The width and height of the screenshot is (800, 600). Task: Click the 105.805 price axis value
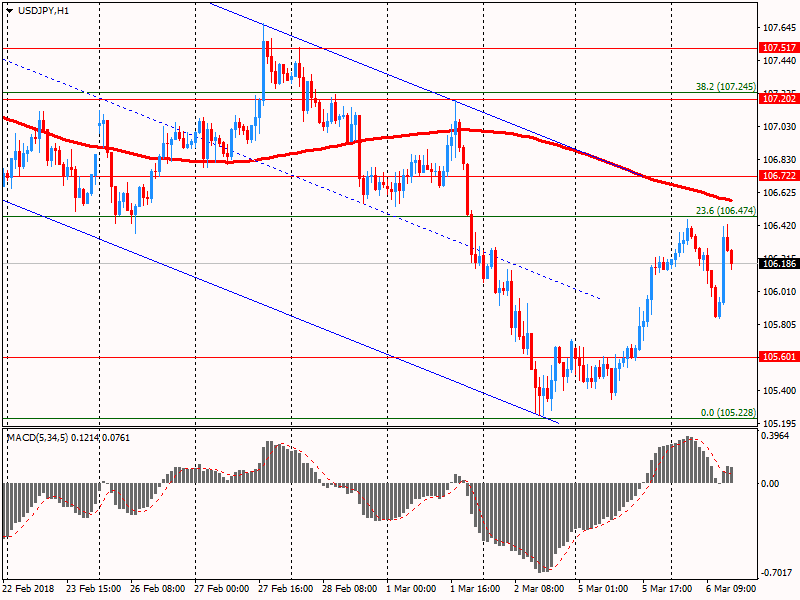point(779,324)
